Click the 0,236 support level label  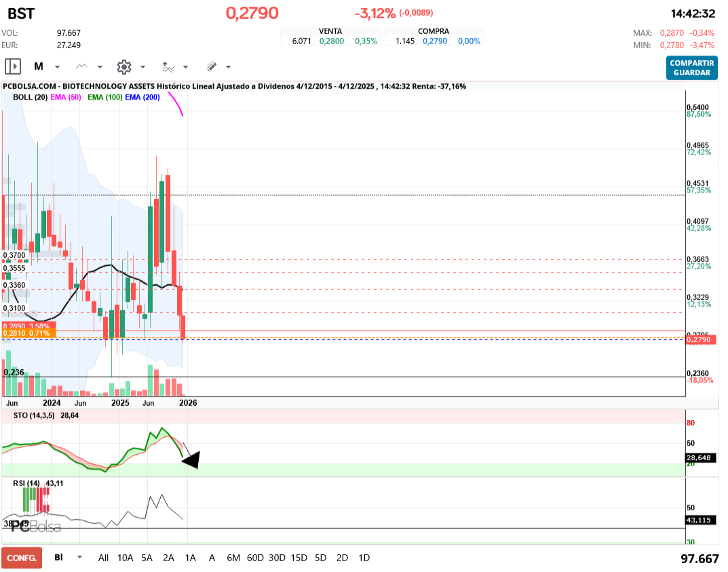[14, 373]
